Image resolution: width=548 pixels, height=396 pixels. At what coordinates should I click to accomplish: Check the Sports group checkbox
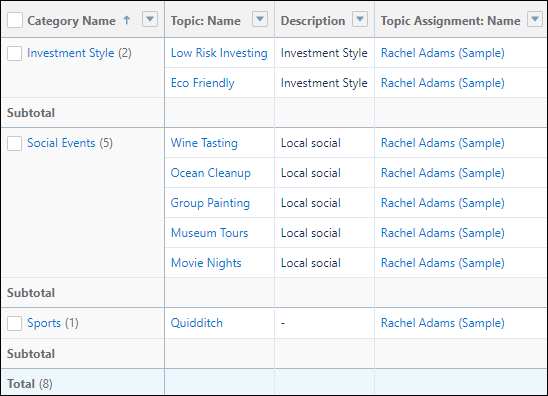click(15, 323)
